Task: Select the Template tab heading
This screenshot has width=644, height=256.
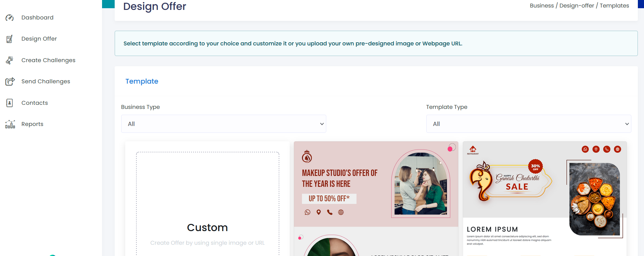Action: (142, 81)
